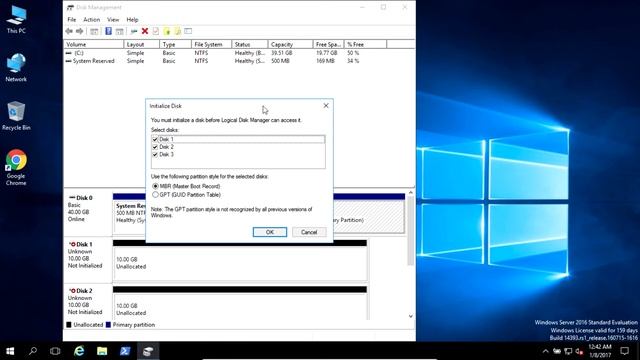The width and height of the screenshot is (640, 360).
Task: Click the disk pane scroll-up arrow
Action: click(x=411, y=193)
